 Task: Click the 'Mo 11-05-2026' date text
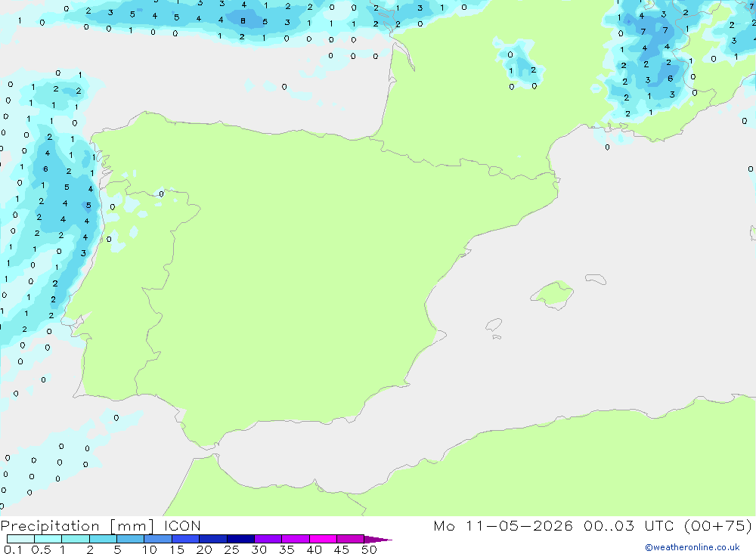[x=503, y=525]
